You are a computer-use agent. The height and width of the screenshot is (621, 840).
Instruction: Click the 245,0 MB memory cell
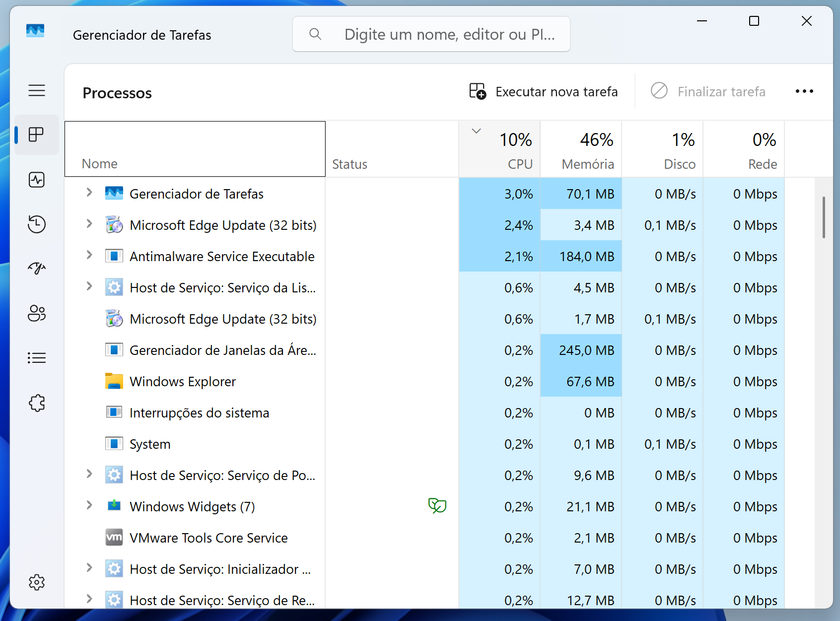(x=581, y=350)
